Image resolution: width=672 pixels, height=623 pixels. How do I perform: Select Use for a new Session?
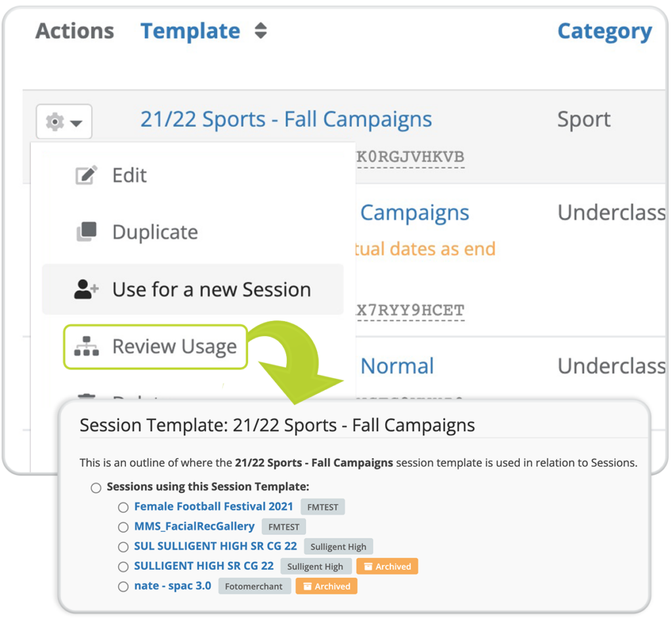click(x=193, y=290)
